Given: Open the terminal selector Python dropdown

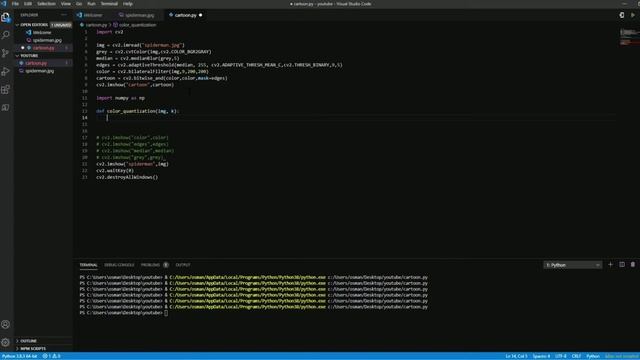Looking at the screenshot, I should 572,265.
